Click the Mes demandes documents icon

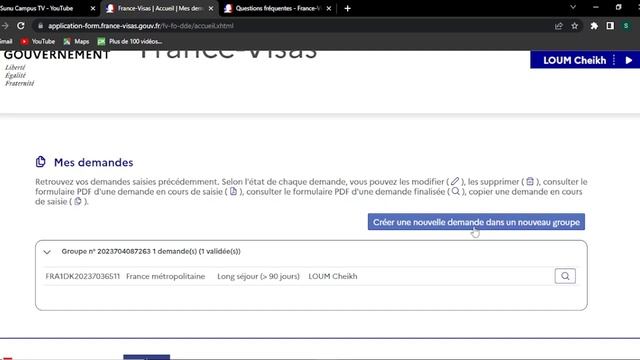[40, 162]
